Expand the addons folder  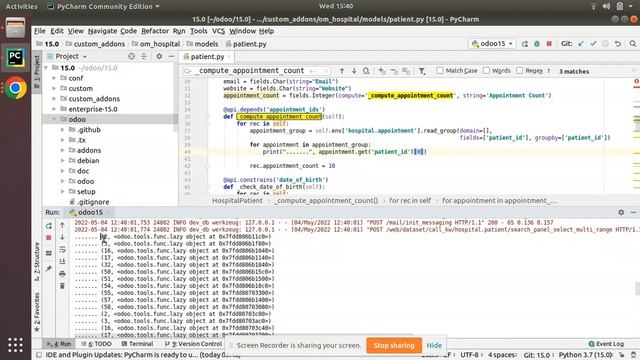pos(62,150)
